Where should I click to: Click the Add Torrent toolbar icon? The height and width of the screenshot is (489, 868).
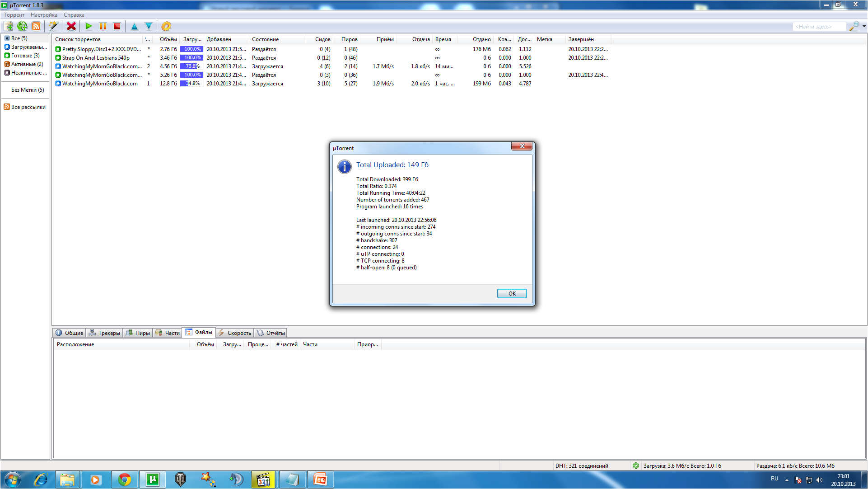click(x=8, y=26)
